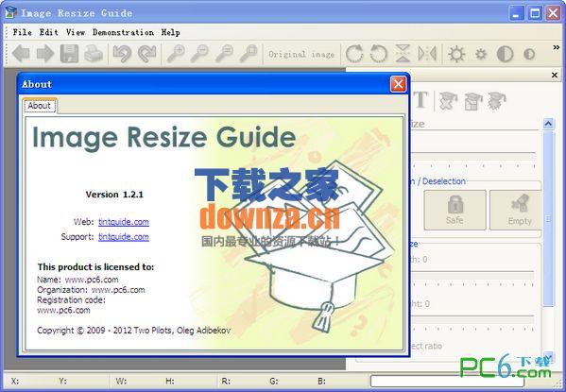Click the Copyright 2009 - 2012 line
The width and height of the screenshot is (566, 392).
133,331
